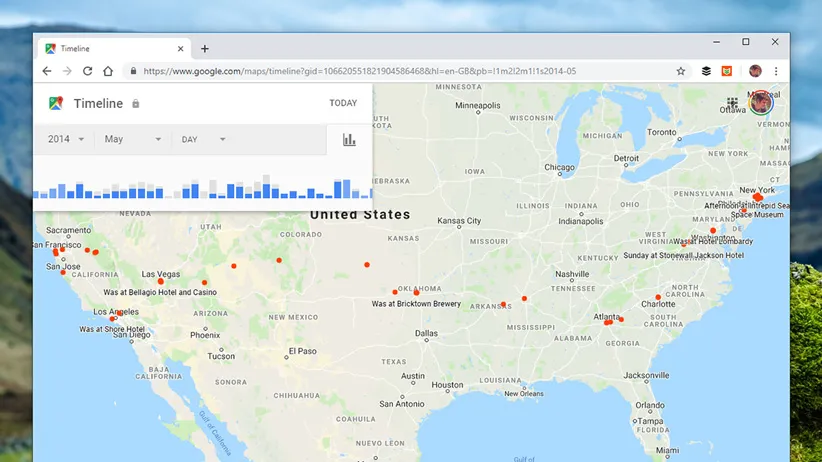Click the Google account avatar on the map
Screen dimensions: 822x462
(761, 103)
